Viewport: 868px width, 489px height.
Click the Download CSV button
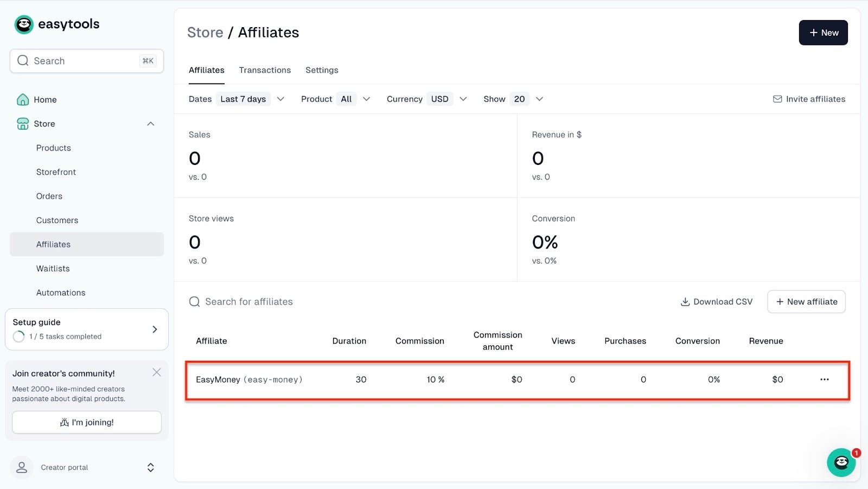point(717,302)
